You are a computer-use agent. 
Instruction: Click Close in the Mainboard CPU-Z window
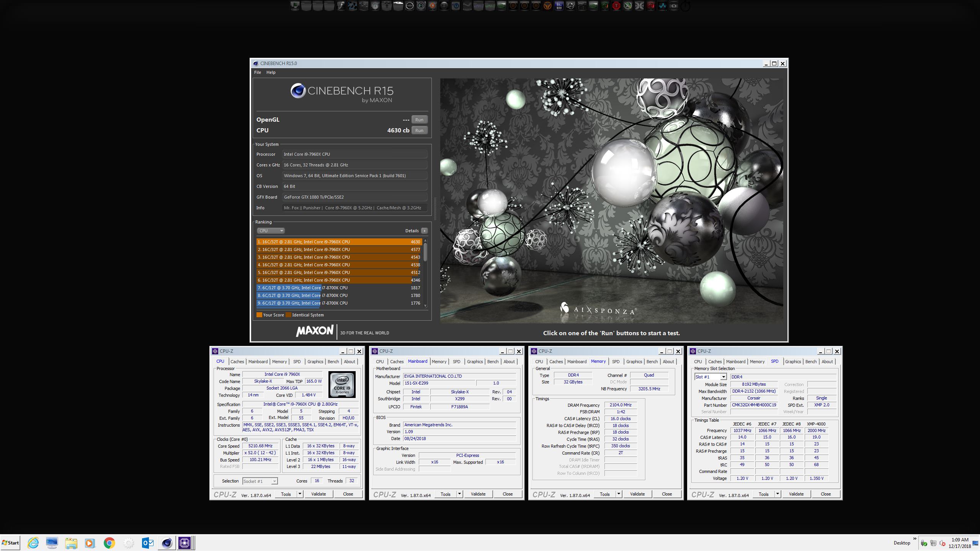(x=508, y=494)
